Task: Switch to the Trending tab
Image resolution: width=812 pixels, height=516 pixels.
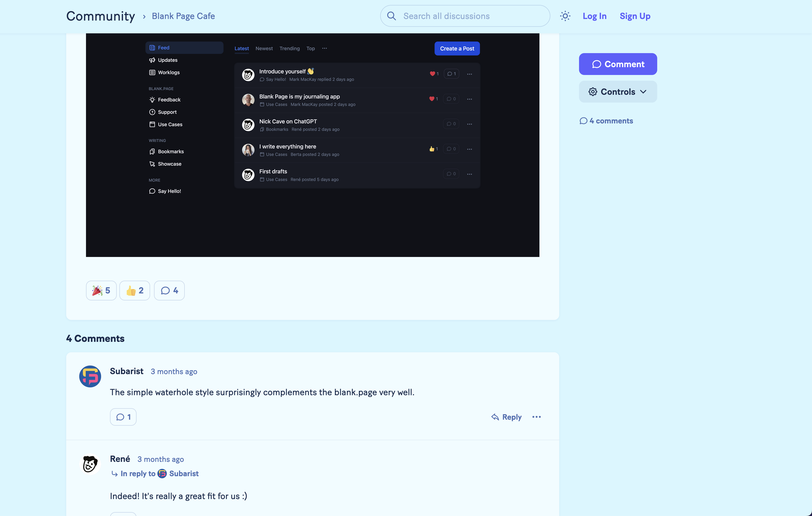Action: click(289, 48)
